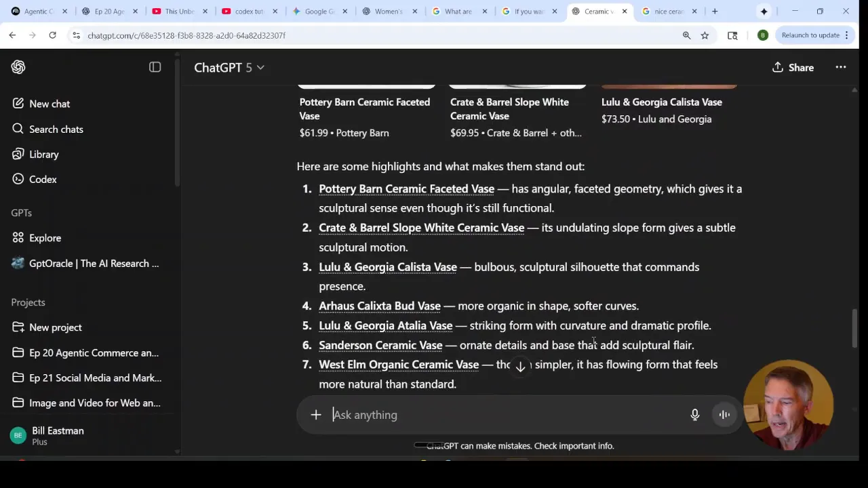Click the microphone dictate icon
Viewport: 868px width, 488px height.
coord(694,415)
